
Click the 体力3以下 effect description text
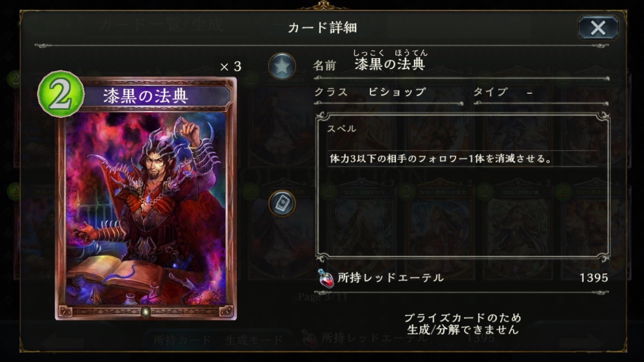coord(441,158)
